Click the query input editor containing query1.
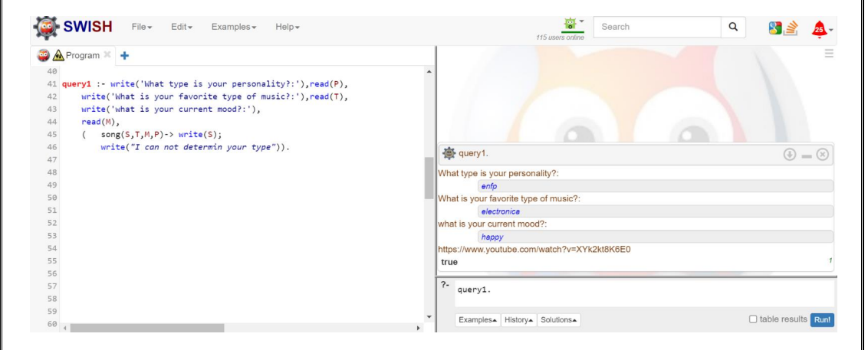This screenshot has width=868, height=350. click(x=644, y=293)
